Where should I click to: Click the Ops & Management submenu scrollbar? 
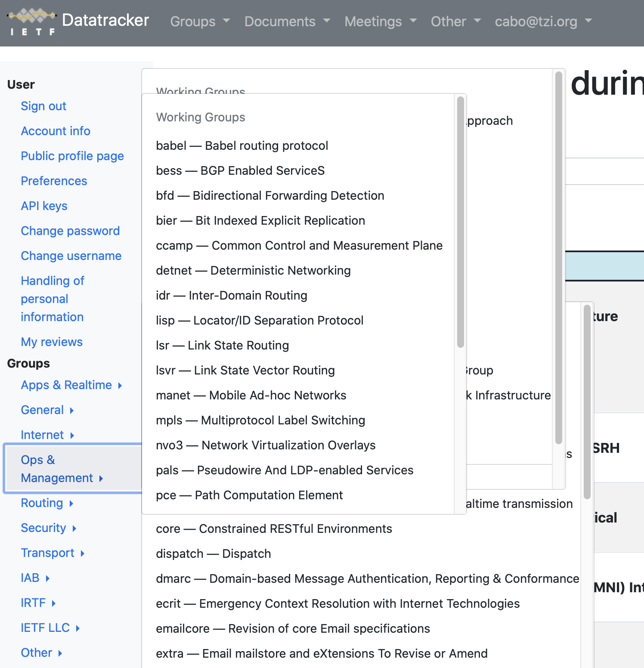click(559, 258)
